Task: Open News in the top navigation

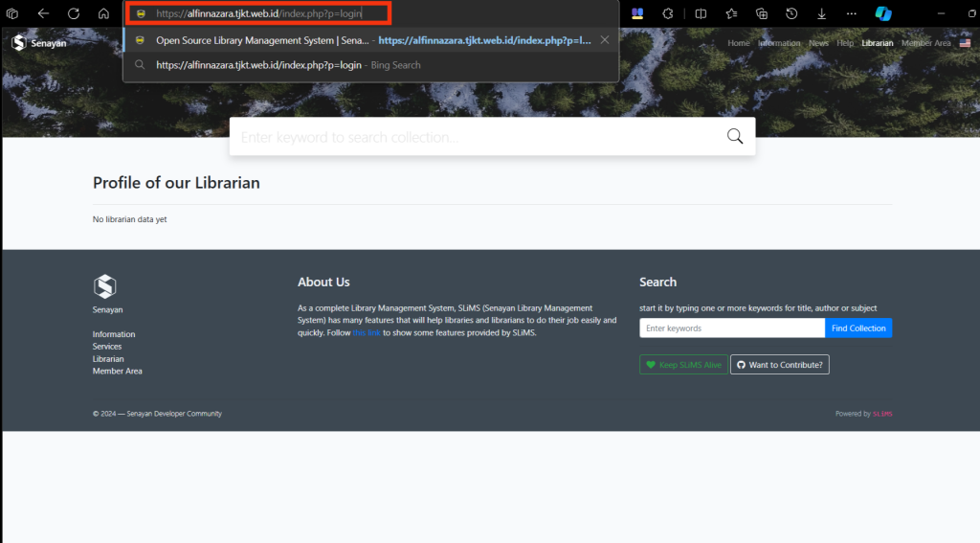Action: coord(818,43)
